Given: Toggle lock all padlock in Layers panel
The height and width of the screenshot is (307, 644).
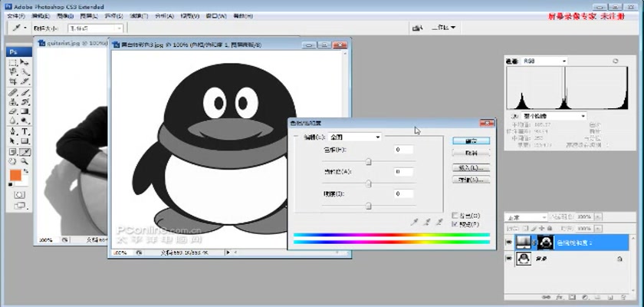Looking at the screenshot, I should coord(550,229).
